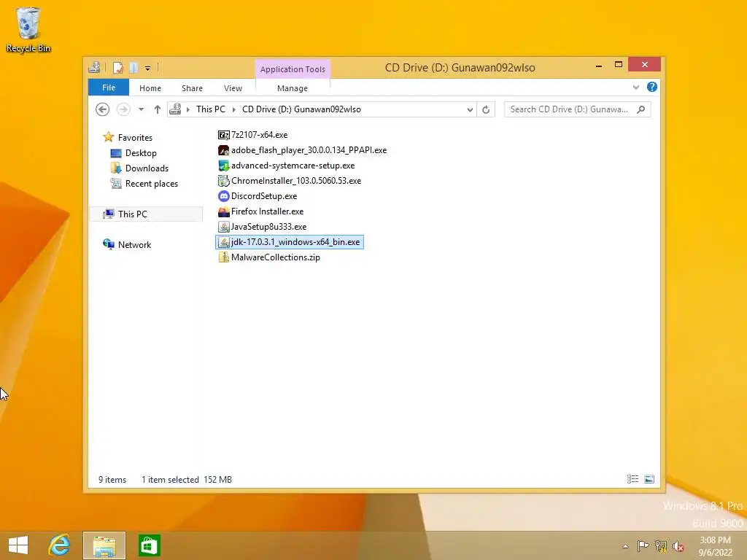
Task: Open Customize Quick Access Toolbar dropdown
Action: click(147, 69)
